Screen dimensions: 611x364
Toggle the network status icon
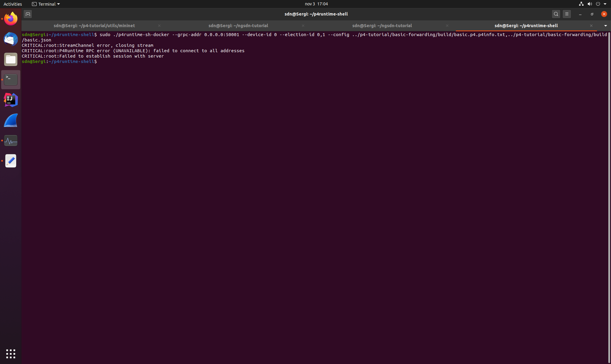pos(581,4)
